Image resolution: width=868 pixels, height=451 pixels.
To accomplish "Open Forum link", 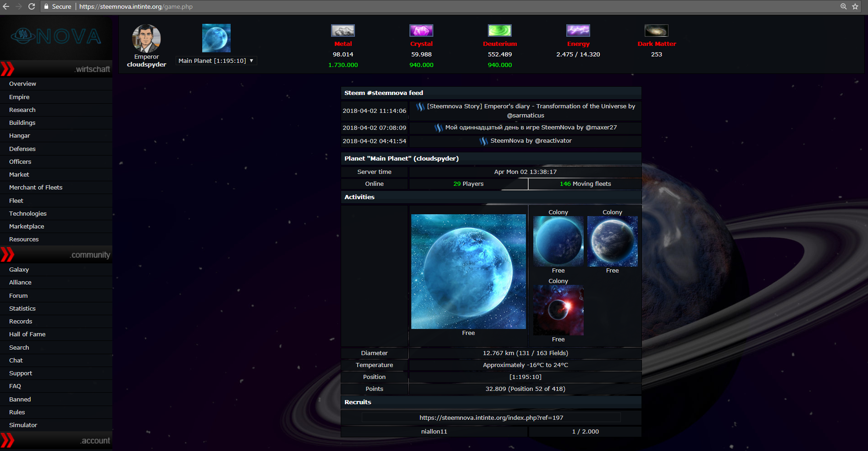I will [18, 295].
